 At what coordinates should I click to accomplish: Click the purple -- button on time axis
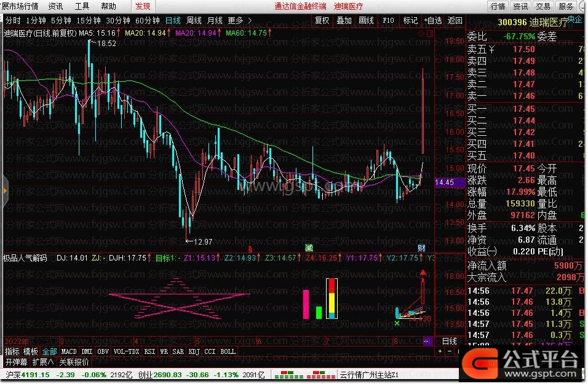[427, 341]
